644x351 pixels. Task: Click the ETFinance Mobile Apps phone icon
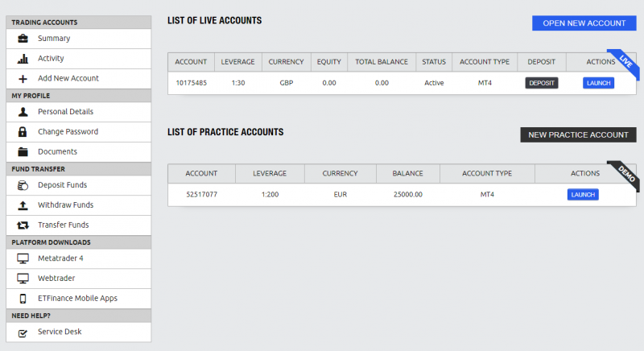(x=23, y=299)
